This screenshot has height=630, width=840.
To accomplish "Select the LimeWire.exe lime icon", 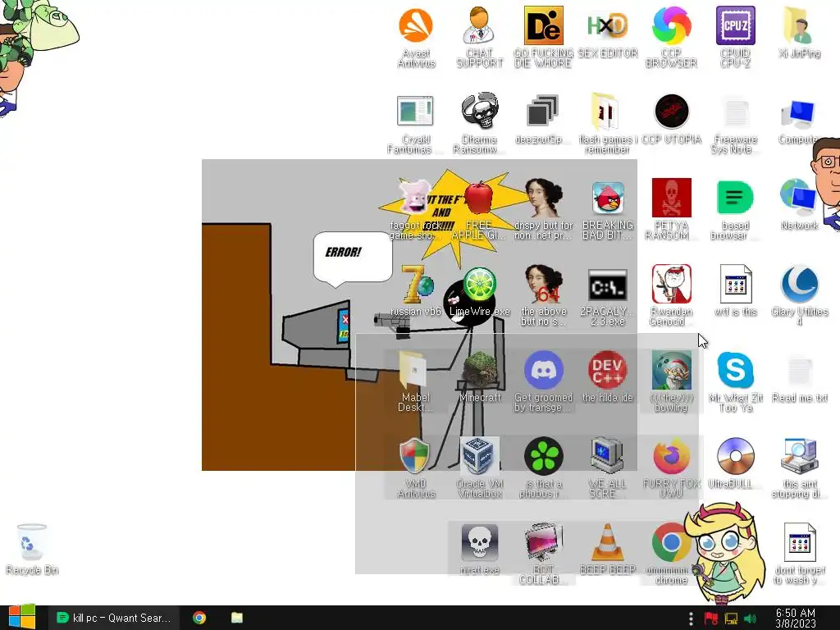I will [479, 291].
